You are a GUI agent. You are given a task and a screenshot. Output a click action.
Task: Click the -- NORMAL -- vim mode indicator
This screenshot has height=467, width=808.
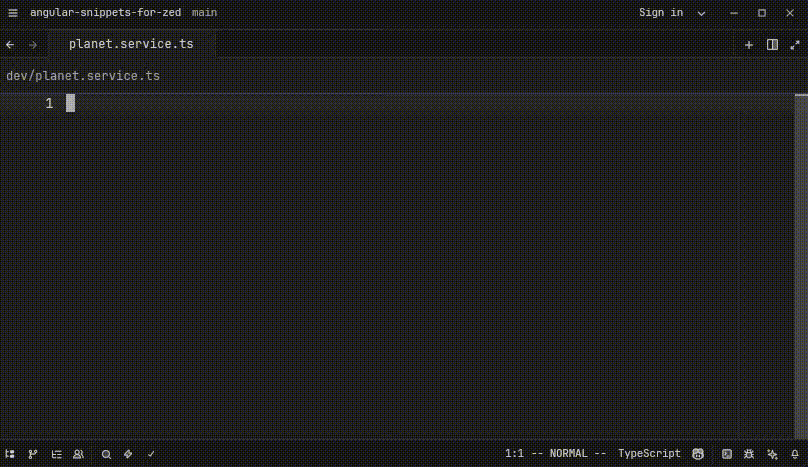click(x=568, y=454)
